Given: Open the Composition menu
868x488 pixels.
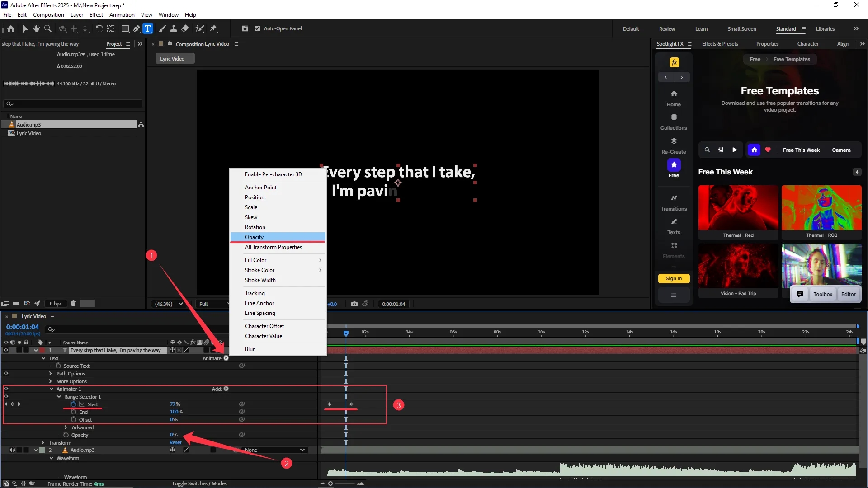Looking at the screenshot, I should (x=48, y=15).
